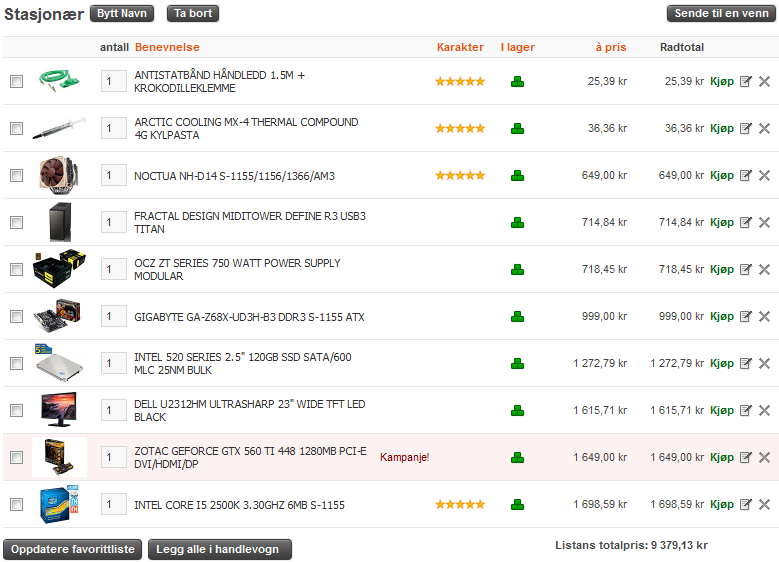The height and width of the screenshot is (562, 779).
Task: Remove Intel 520 Series SSD with X icon
Action: pyautogui.click(x=765, y=363)
